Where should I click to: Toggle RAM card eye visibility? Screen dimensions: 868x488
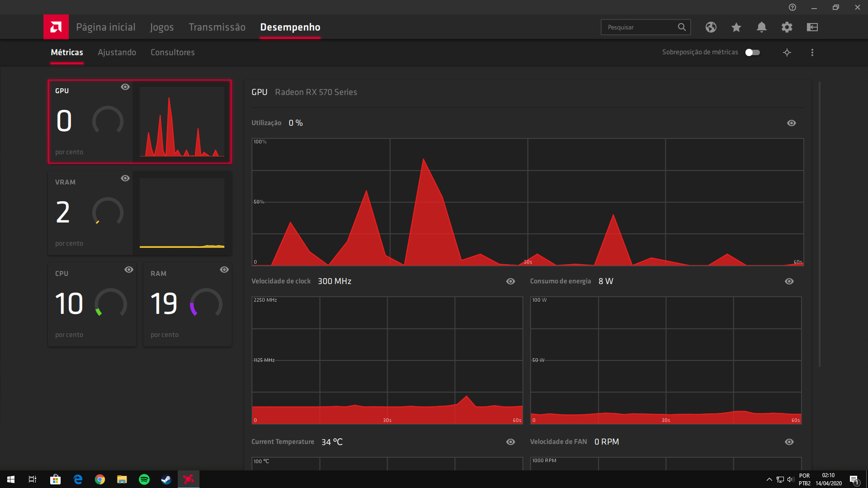pyautogui.click(x=224, y=270)
